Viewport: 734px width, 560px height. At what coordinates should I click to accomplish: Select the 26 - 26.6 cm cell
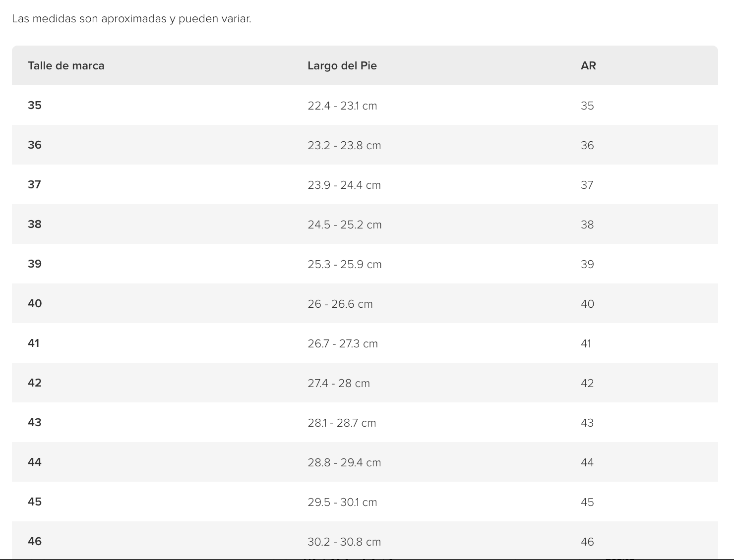(x=340, y=304)
